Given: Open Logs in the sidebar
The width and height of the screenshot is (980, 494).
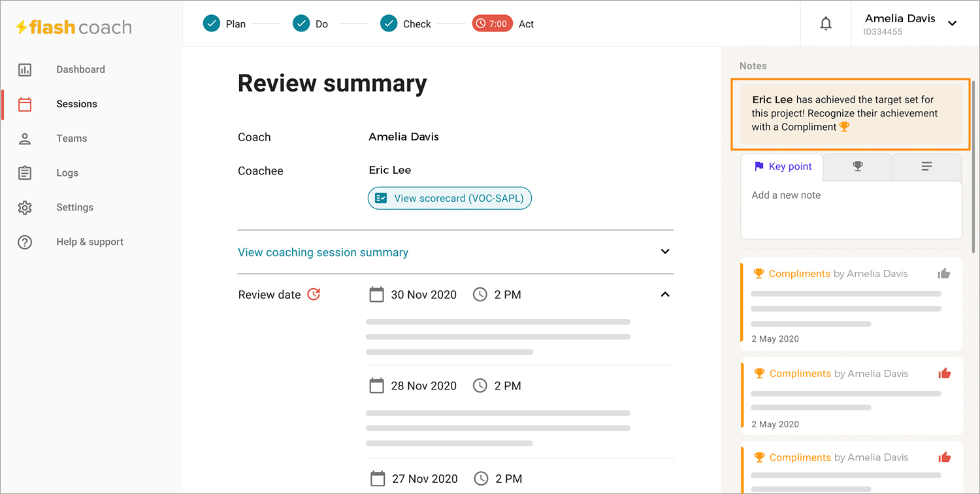Looking at the screenshot, I should point(67,173).
